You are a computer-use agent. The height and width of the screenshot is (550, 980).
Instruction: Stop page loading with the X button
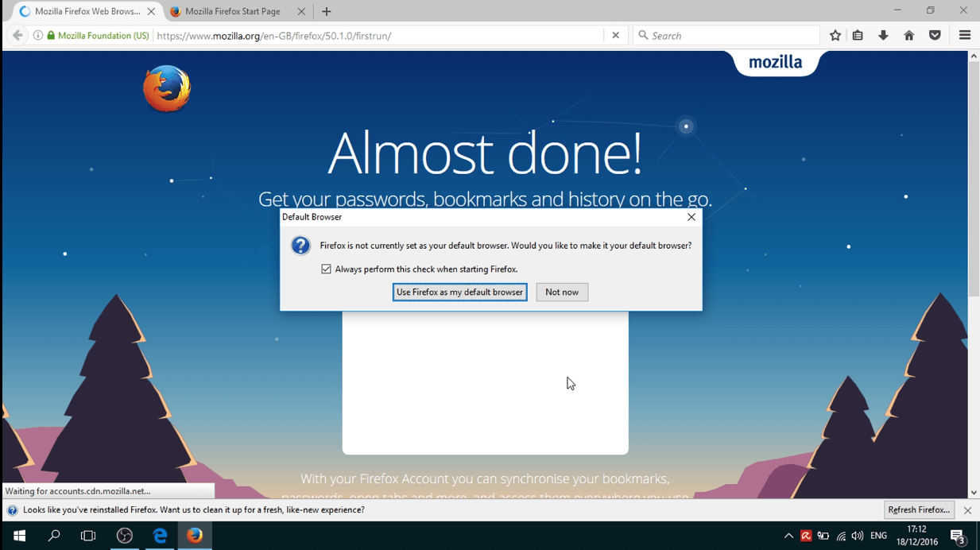615,36
